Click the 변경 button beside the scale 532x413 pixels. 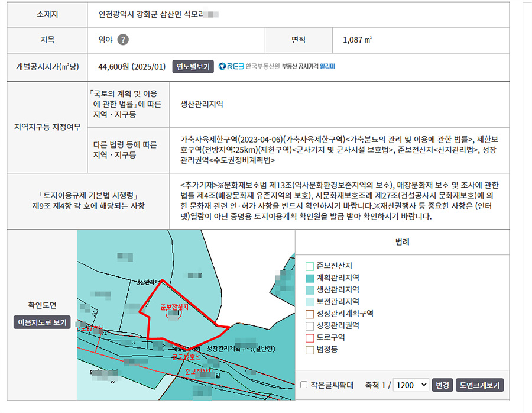point(442,385)
